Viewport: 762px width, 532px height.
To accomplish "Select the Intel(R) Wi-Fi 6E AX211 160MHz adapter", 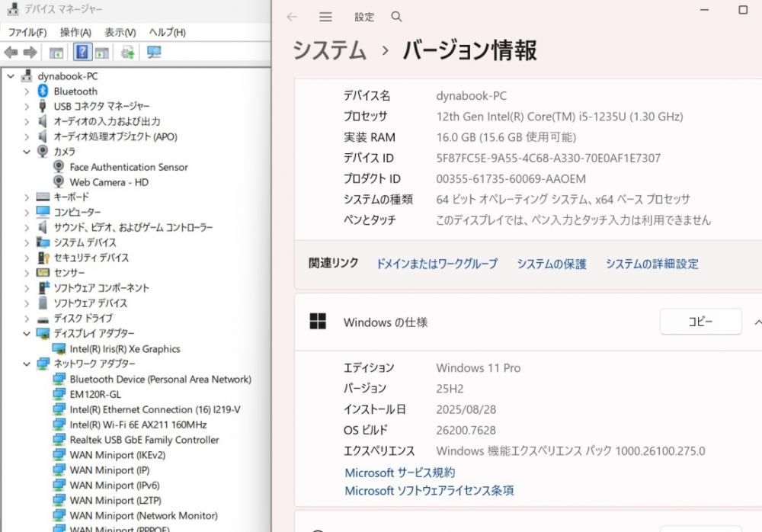I will coord(138,425).
